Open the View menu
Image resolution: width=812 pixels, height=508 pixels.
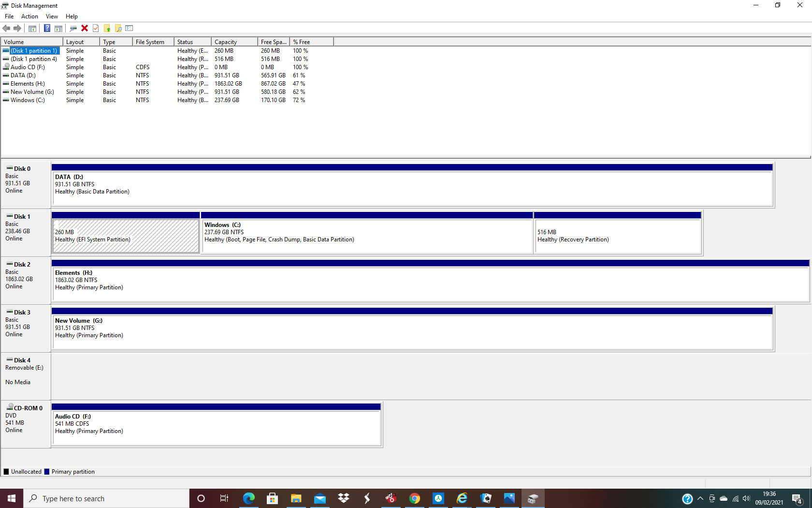click(52, 16)
